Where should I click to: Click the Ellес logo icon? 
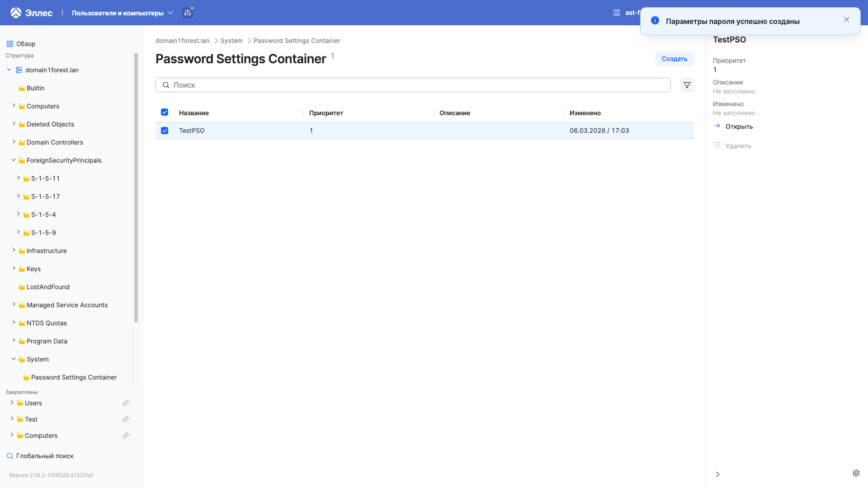[x=16, y=13]
